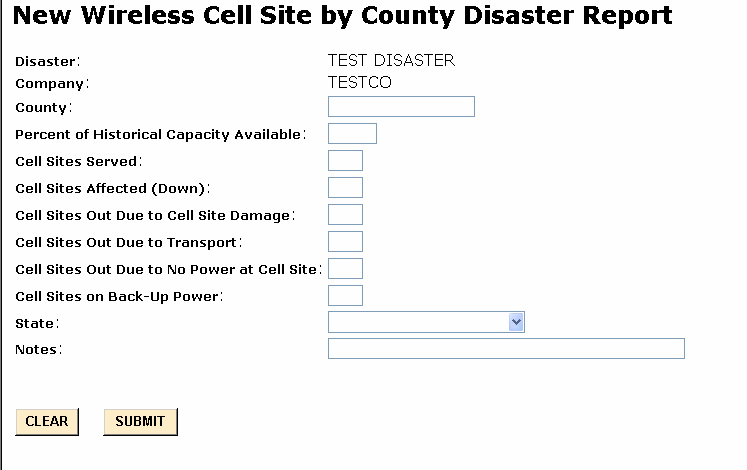Focus the Percent of Historical Capacity Available box

[352, 134]
